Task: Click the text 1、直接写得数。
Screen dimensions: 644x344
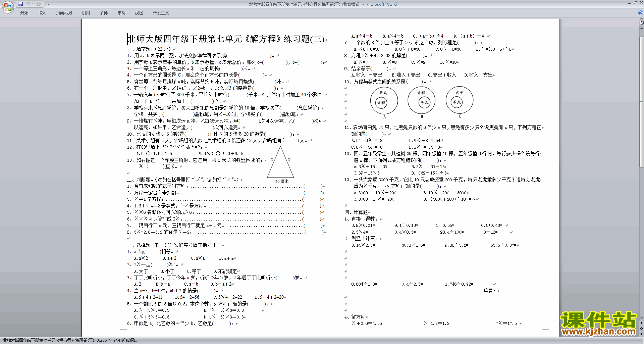Action: [x=362, y=219]
